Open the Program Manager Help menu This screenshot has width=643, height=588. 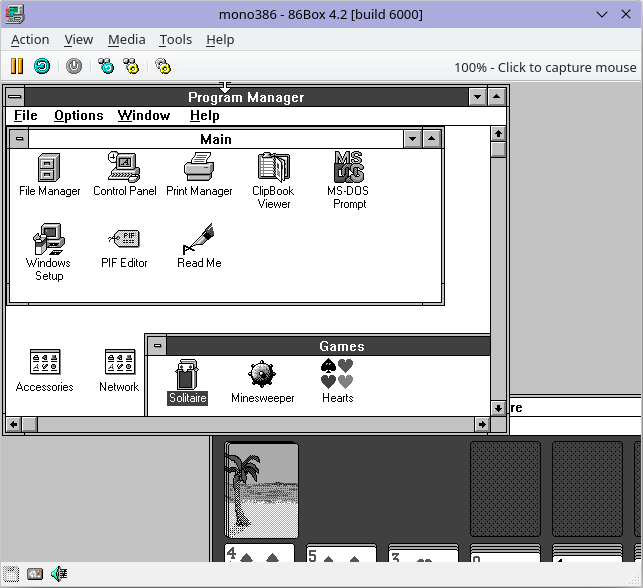(x=205, y=116)
